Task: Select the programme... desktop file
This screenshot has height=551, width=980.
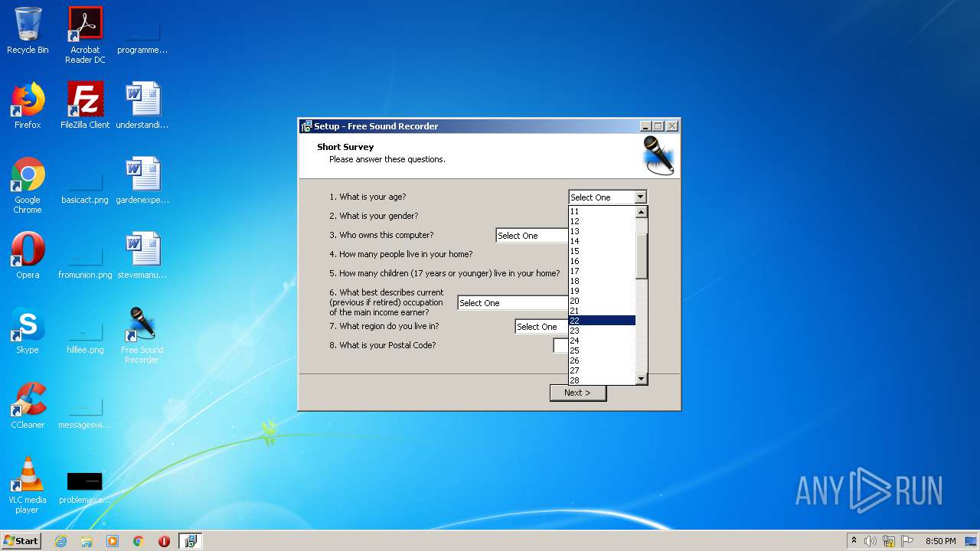Action: click(142, 38)
